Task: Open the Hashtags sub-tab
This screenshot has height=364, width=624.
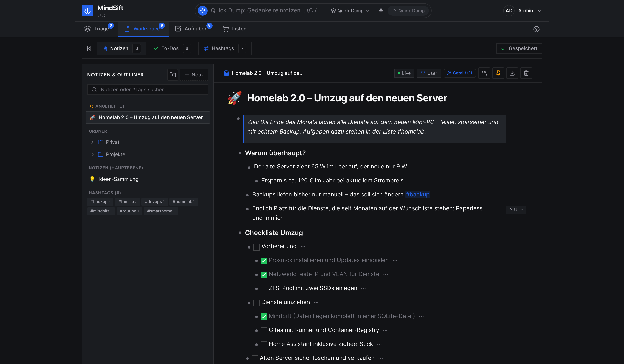Action: (x=225, y=48)
